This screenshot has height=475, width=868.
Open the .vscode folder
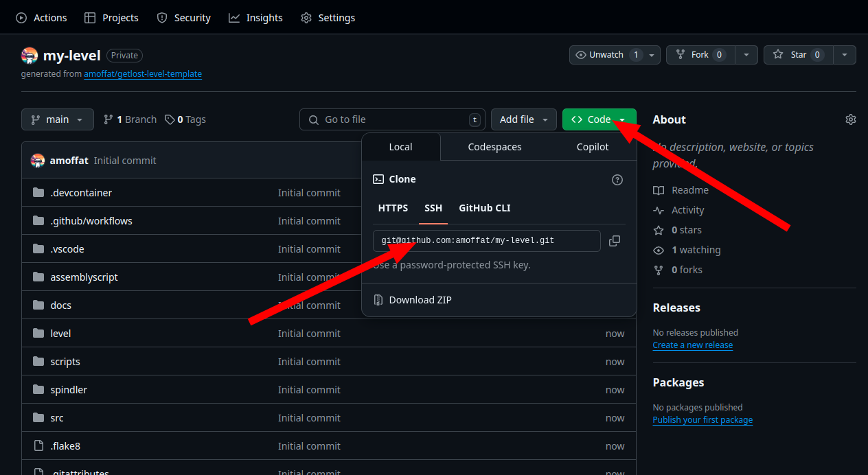tap(67, 249)
